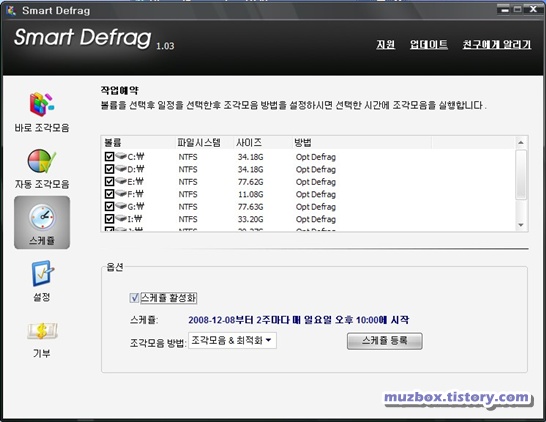The image size is (546, 422).
Task: Click Opt Defrag in the F:₩ row
Action: [316, 194]
